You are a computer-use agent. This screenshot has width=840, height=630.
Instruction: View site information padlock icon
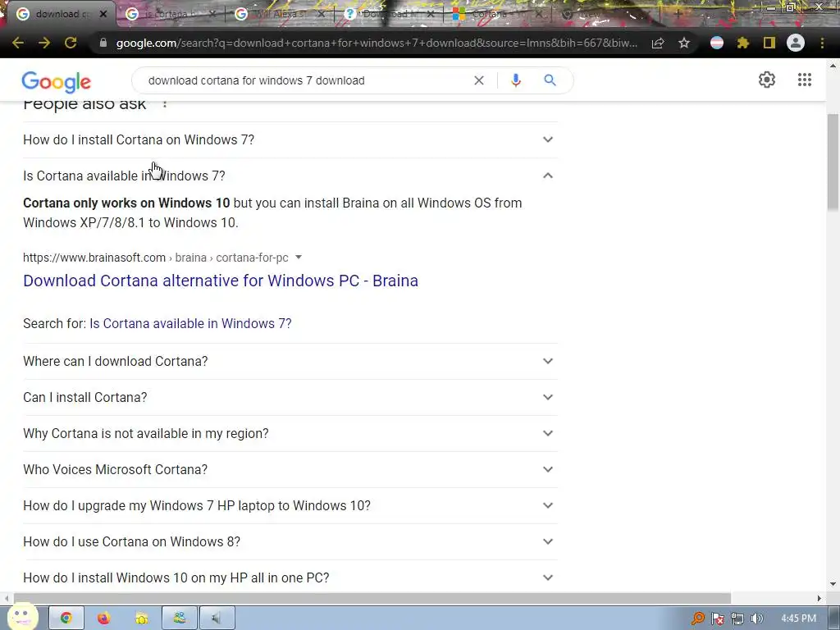(103, 43)
